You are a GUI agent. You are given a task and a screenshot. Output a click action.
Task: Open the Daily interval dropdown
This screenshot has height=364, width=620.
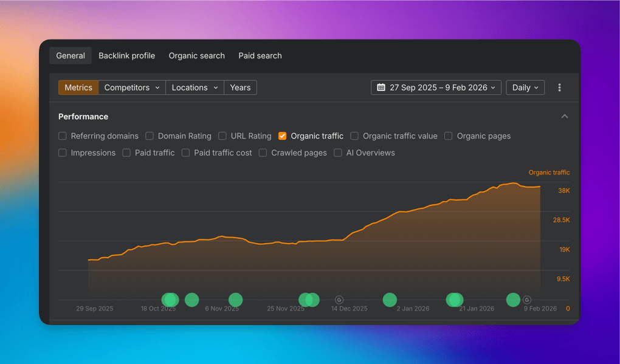coord(525,88)
